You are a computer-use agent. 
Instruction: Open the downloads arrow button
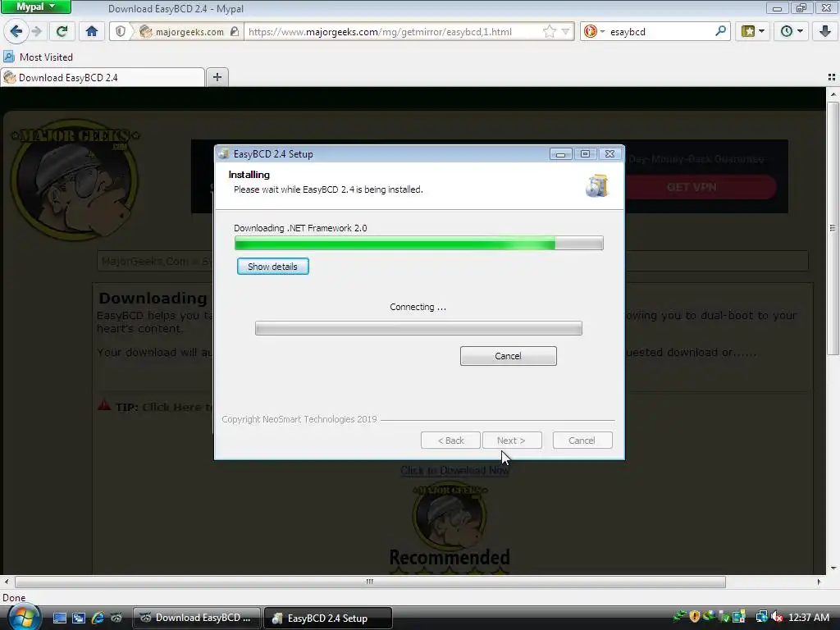coord(825,32)
